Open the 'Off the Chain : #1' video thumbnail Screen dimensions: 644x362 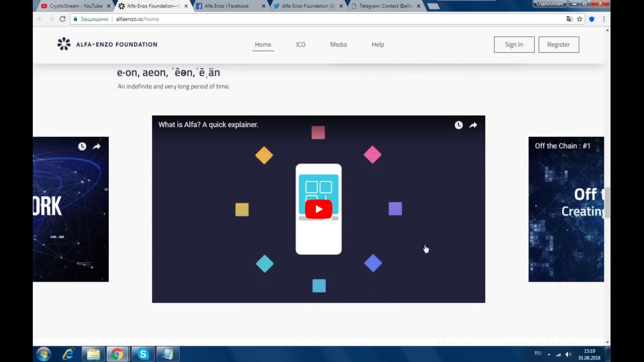coord(566,209)
